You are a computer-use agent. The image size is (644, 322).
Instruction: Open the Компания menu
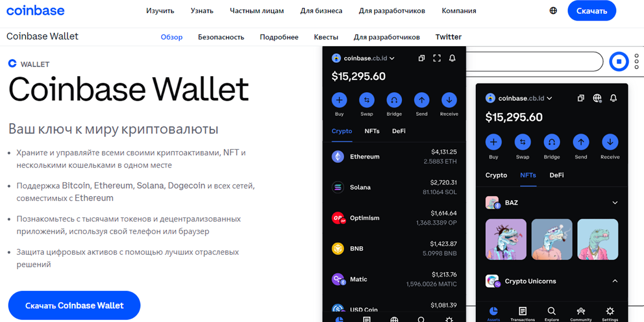(x=459, y=11)
